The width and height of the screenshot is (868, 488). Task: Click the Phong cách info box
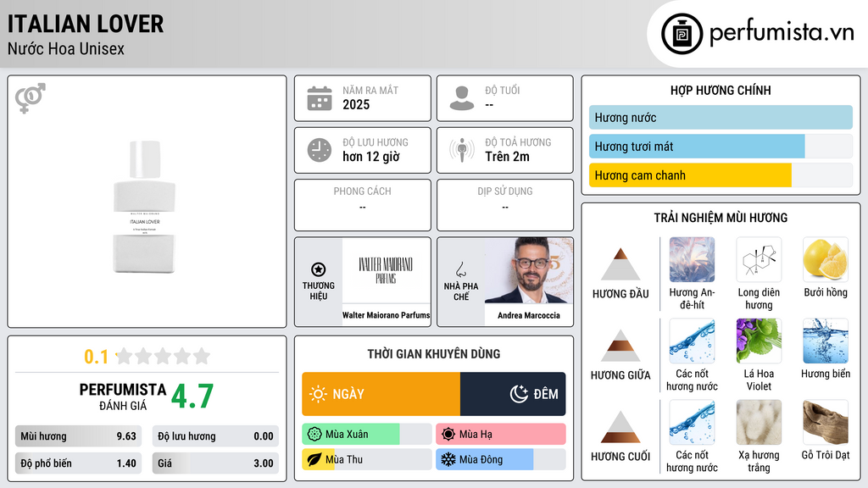point(363,205)
